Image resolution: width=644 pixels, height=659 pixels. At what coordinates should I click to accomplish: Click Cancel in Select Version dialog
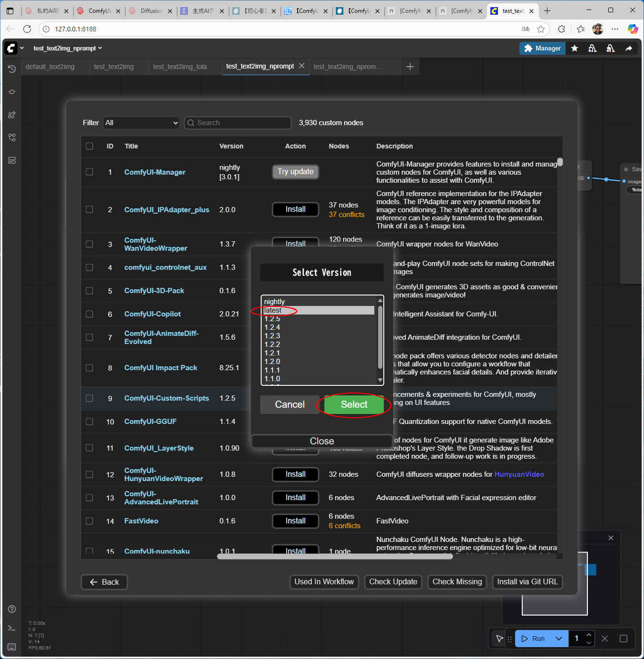(x=290, y=404)
